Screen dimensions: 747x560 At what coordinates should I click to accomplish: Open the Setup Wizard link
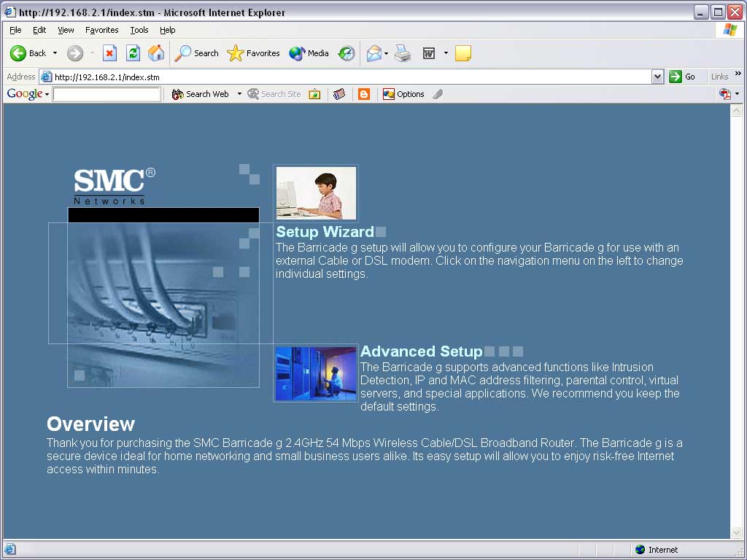tap(325, 232)
